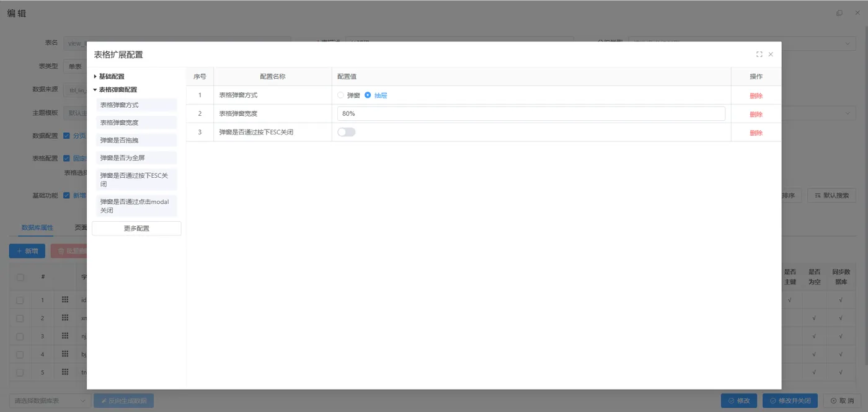Click drag handle icon in row 1

pos(65,300)
